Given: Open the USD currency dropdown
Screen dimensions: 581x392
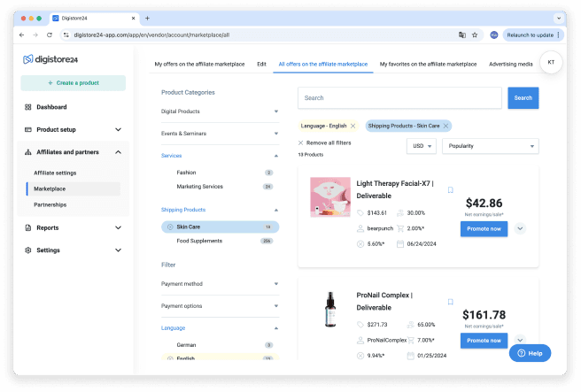Looking at the screenshot, I should tap(422, 146).
